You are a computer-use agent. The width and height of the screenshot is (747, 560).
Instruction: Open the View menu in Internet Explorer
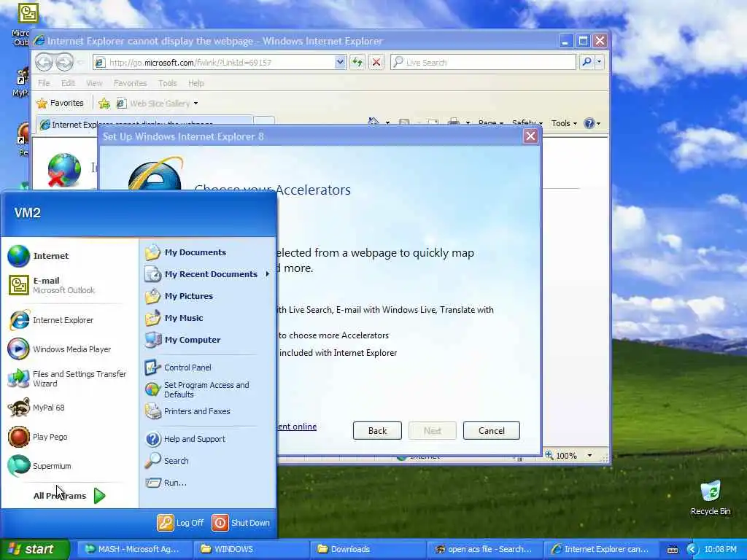pos(94,83)
